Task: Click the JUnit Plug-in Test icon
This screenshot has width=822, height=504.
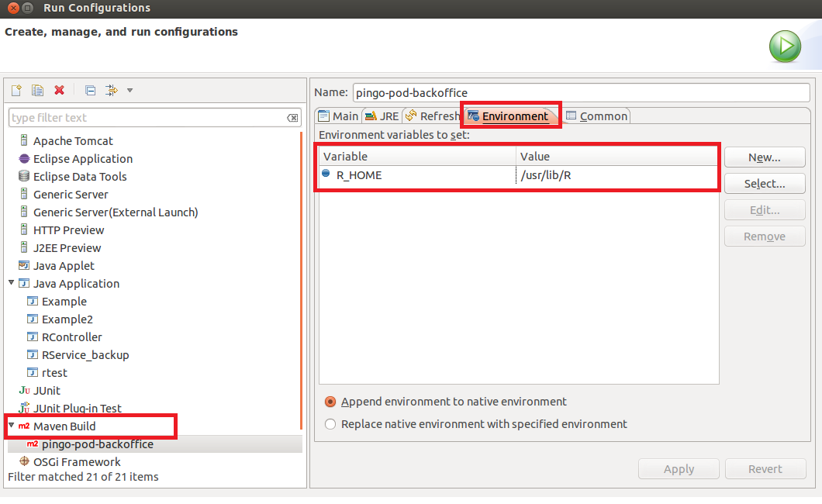Action: click(x=24, y=408)
